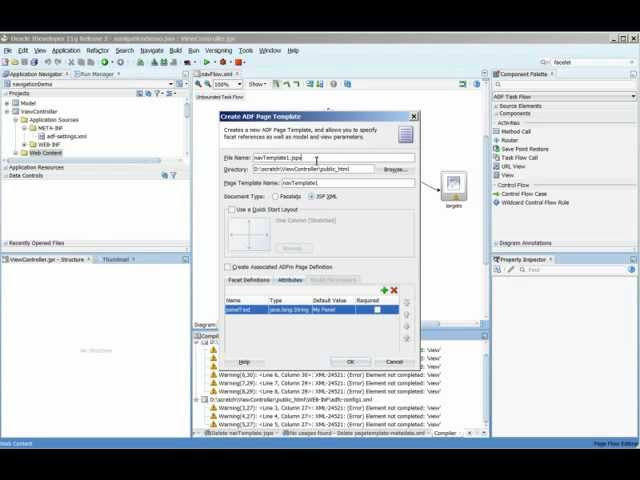This screenshot has width=640, height=480.
Task: Click the blue help icon in Property Inspector
Action: (631, 269)
